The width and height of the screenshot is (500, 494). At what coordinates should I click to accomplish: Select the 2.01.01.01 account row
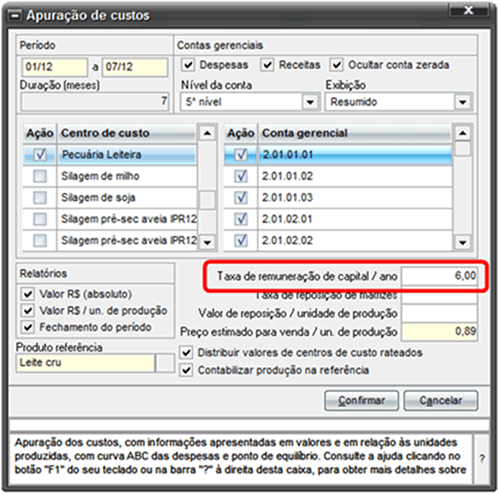(338, 154)
